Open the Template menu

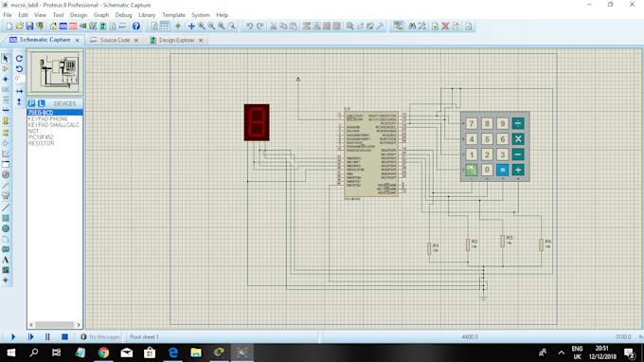(x=173, y=15)
